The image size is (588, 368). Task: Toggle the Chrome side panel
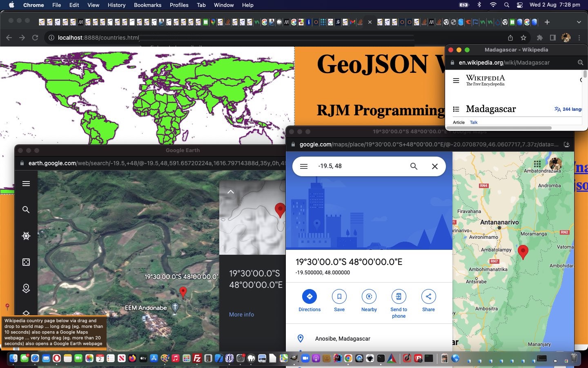coord(553,38)
